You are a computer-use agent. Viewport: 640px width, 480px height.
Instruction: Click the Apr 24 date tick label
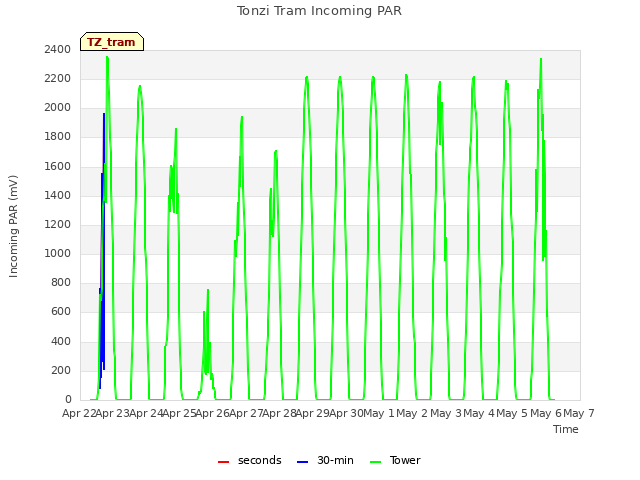(146, 413)
